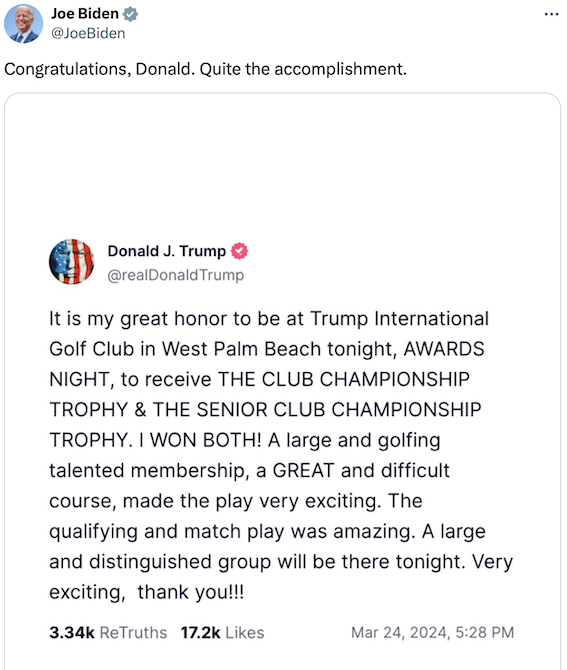
Task: Open the embedded Truth Social post image
Action: click(282, 381)
